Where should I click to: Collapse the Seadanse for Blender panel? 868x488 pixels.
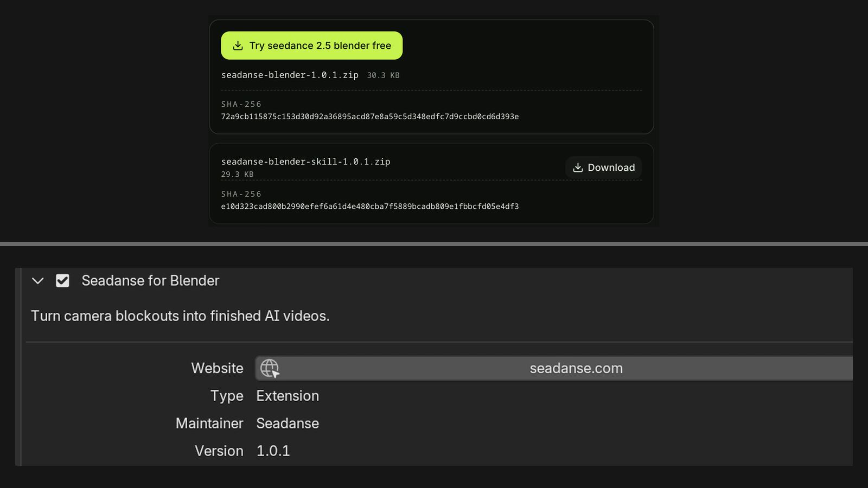(37, 281)
